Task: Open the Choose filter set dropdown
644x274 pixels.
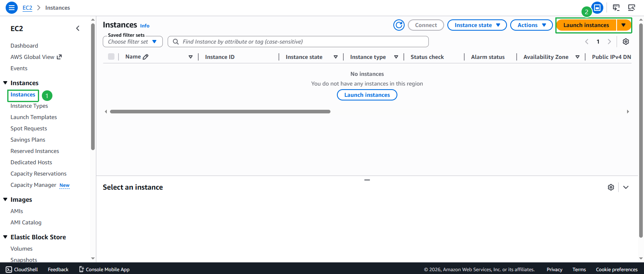Action: tap(133, 42)
